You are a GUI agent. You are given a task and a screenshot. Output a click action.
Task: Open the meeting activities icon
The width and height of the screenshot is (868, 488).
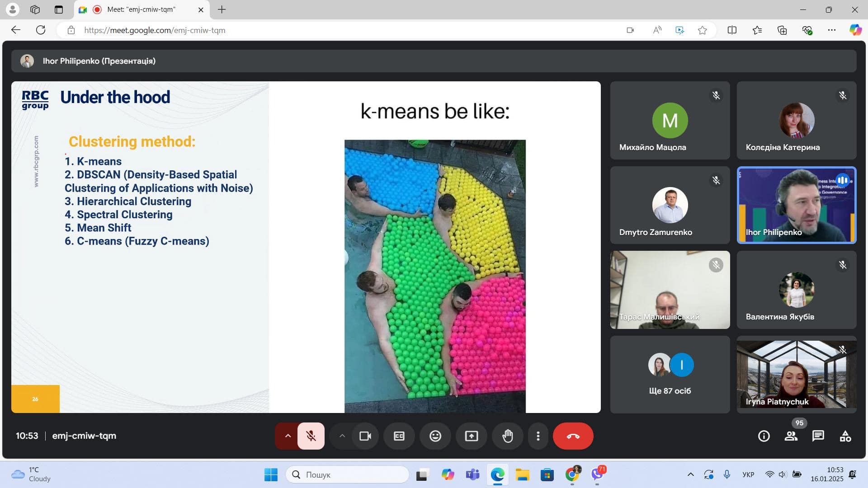click(x=845, y=436)
